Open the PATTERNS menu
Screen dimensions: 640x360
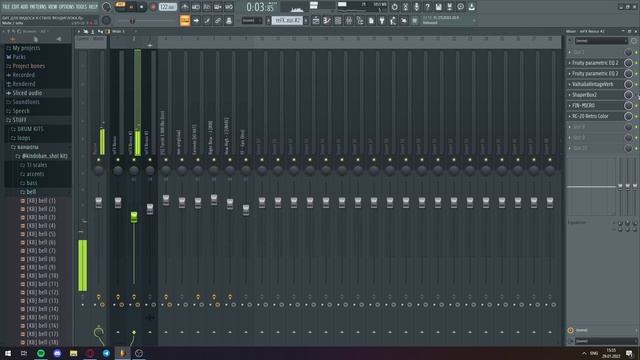[x=38, y=7]
